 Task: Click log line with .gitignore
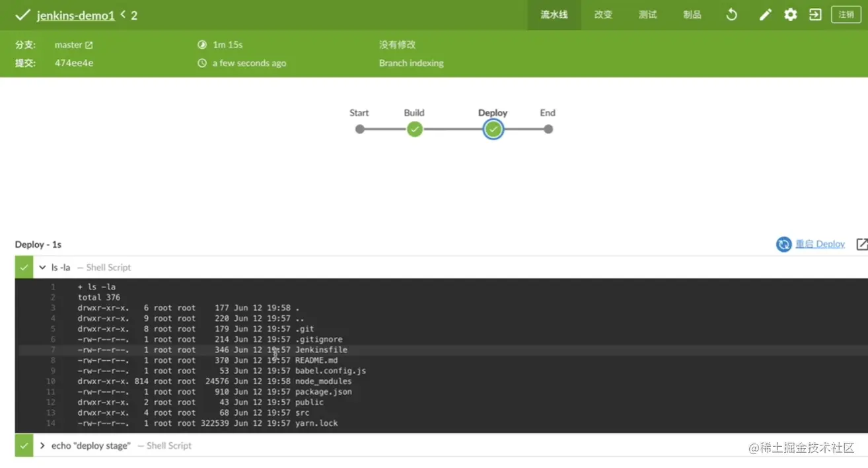[x=443, y=339]
